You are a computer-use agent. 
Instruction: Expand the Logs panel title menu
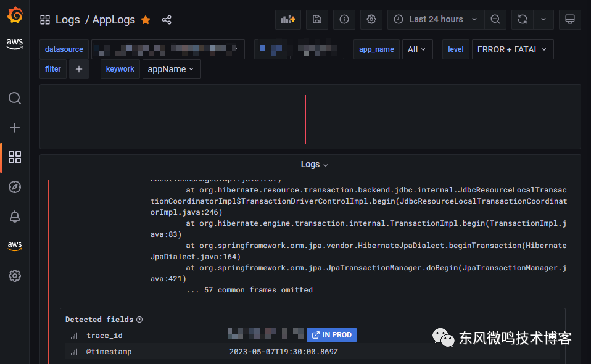pos(315,165)
